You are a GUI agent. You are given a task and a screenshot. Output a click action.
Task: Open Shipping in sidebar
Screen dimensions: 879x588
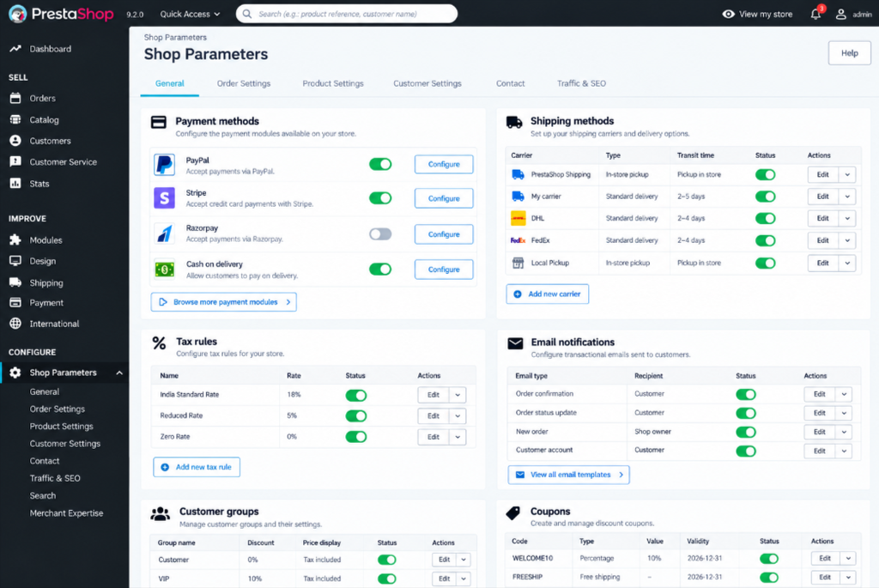[46, 282]
